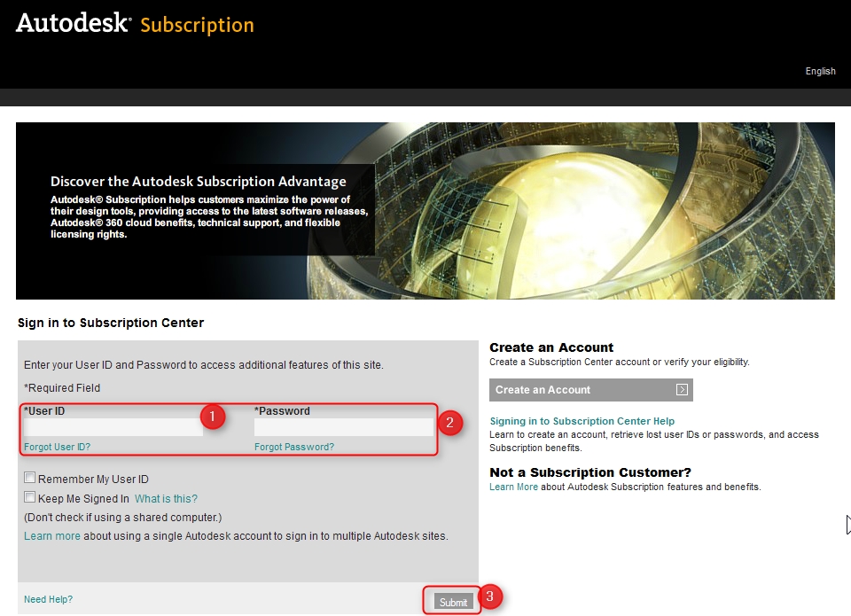Click the What is this? link
The height and width of the screenshot is (616, 851).
point(166,499)
